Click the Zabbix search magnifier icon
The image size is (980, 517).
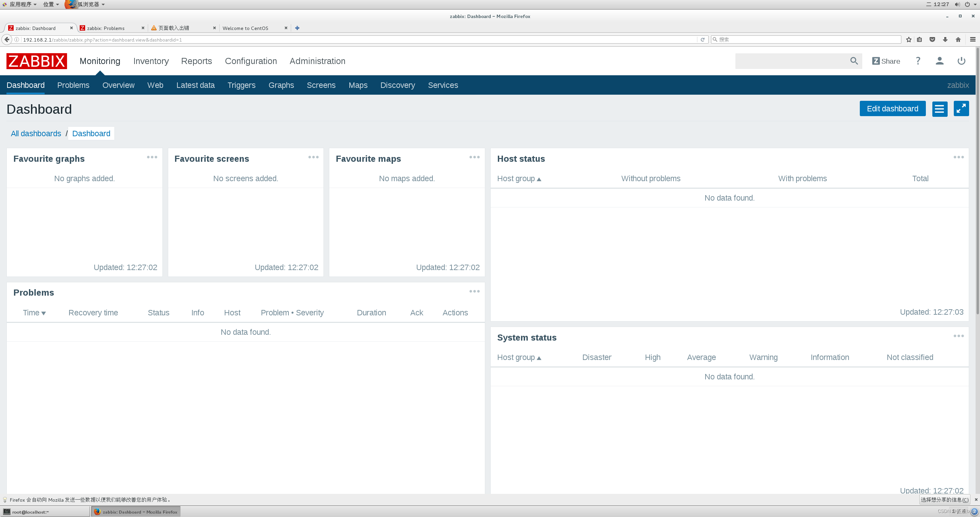[854, 61]
